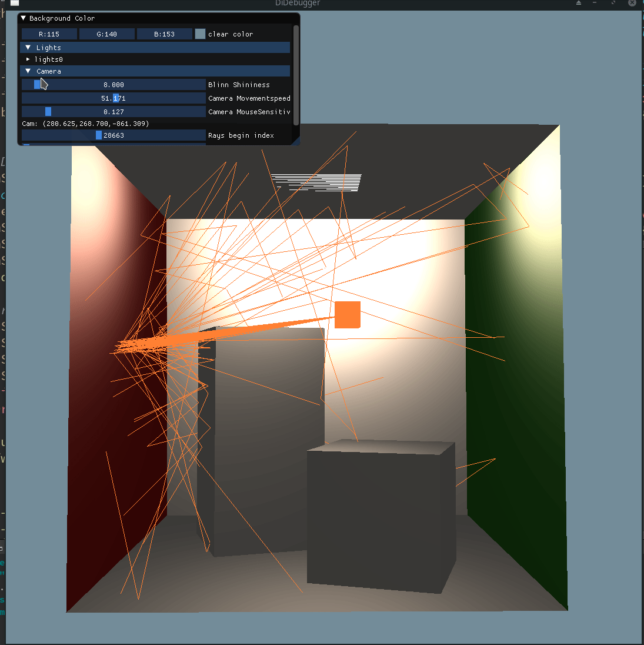Click the R:115 red channel field
Viewport: 644px width, 645px height.
pos(49,34)
